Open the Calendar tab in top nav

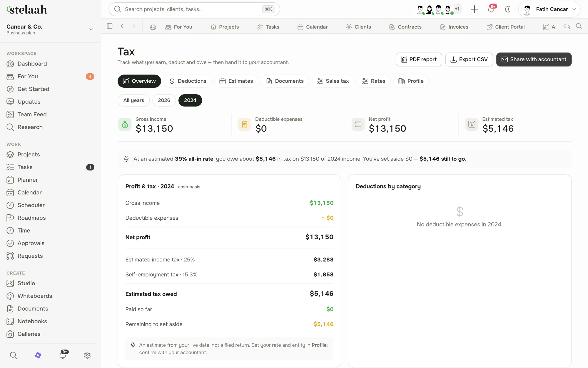point(313,27)
